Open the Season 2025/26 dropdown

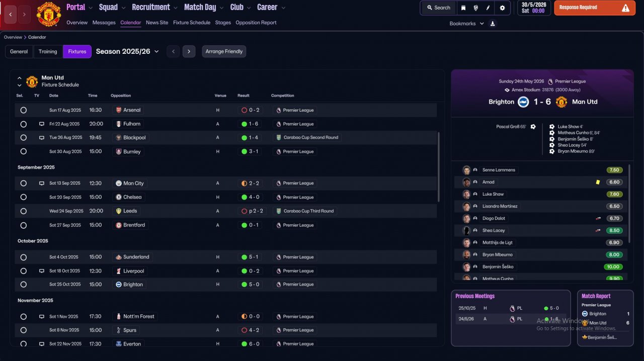click(x=127, y=51)
